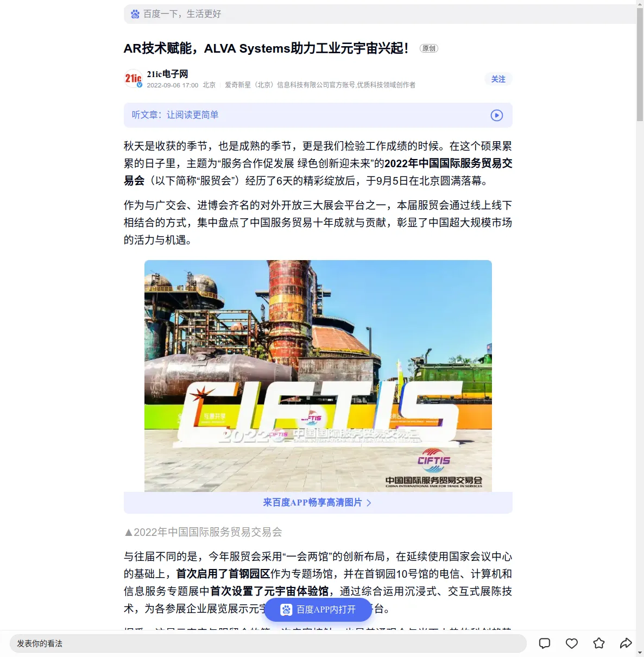Open 21ic电子网 author name link
The image size is (644, 657).
click(167, 74)
